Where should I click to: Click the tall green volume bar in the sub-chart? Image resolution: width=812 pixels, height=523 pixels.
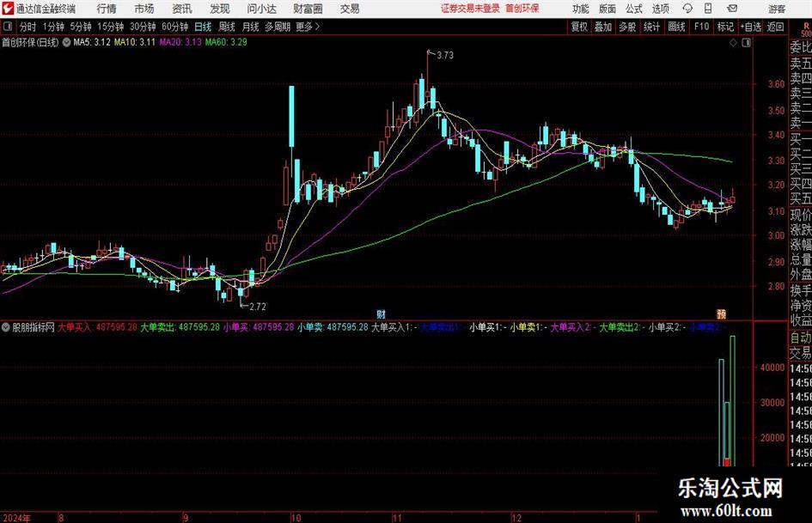click(733, 400)
